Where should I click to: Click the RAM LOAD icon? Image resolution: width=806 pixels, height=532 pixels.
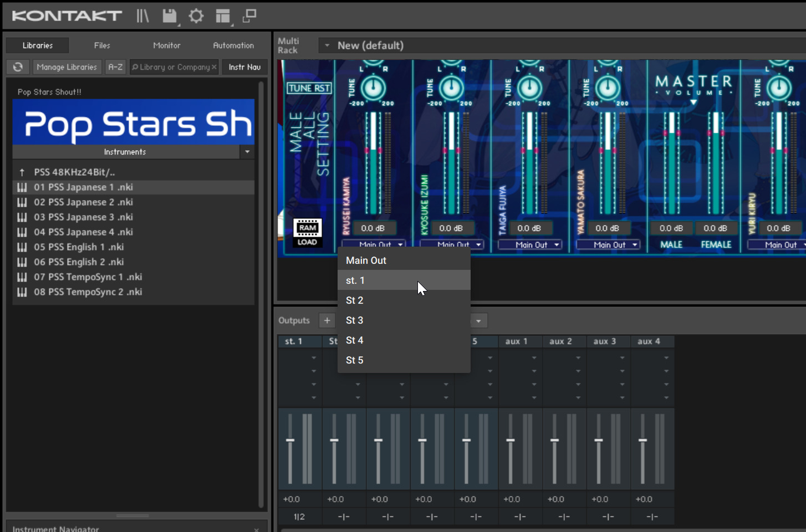307,233
